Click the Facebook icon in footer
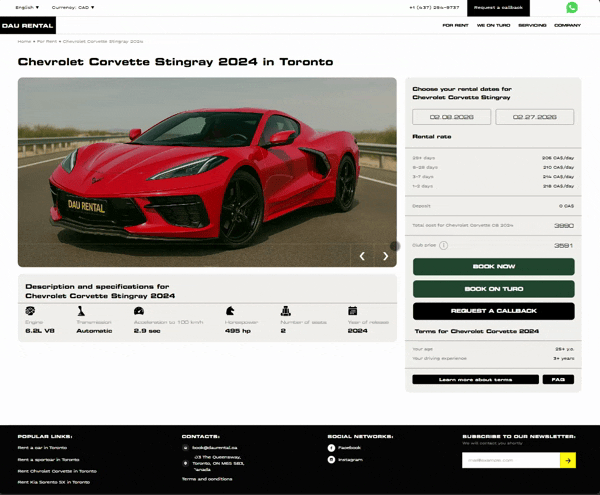This screenshot has height=495, width=600. pyautogui.click(x=331, y=448)
